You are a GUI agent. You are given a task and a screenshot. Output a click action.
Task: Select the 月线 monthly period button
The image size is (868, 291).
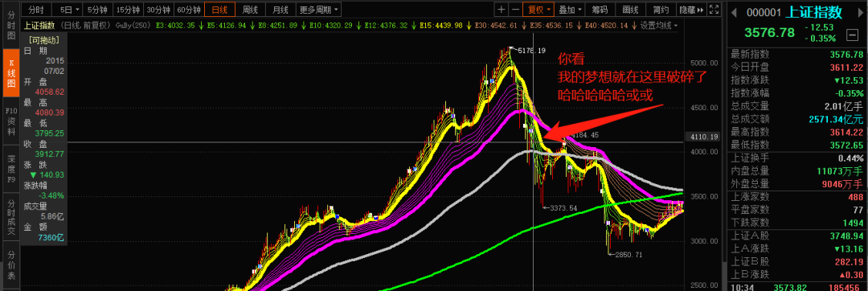[x=280, y=10]
